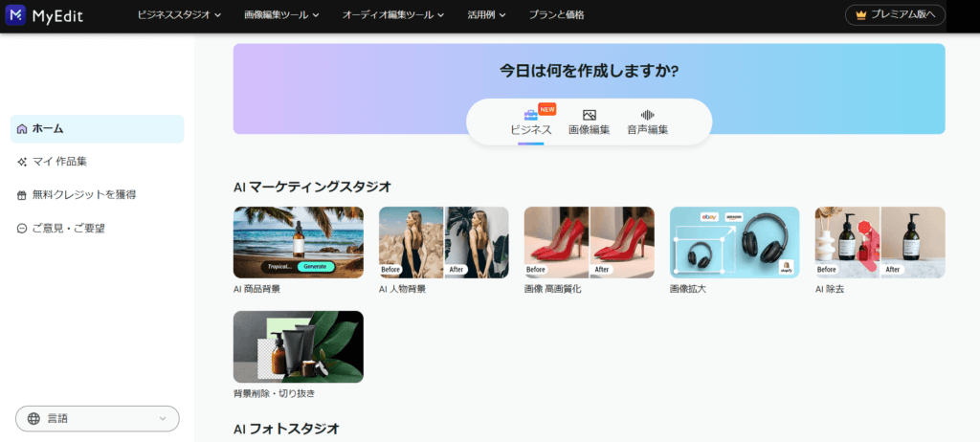Open the AI 人物背景 thumbnail

(444, 243)
